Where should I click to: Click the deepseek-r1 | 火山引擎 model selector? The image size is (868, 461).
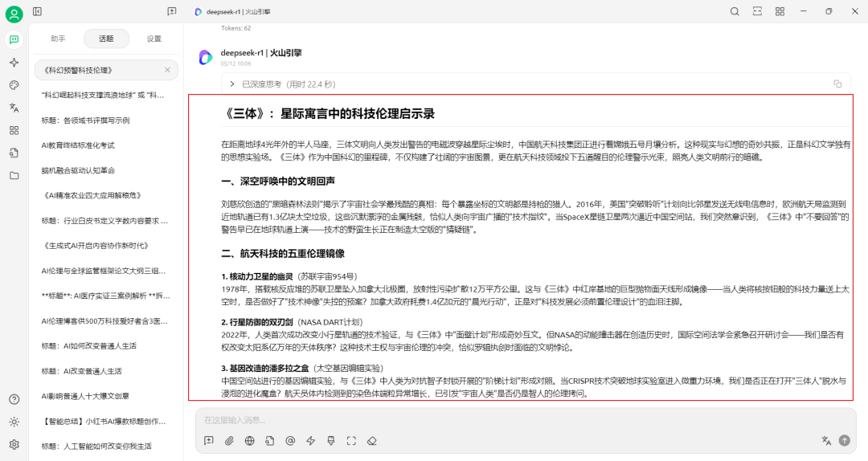coord(232,11)
